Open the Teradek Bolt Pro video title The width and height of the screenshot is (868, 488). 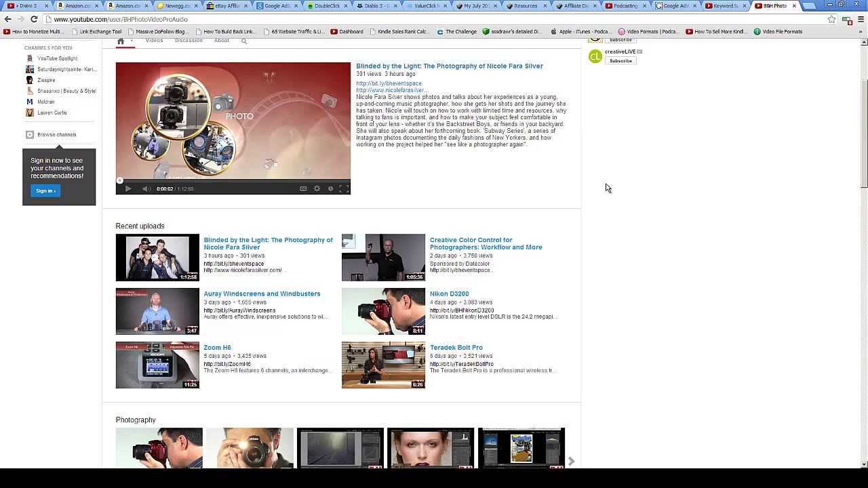[456, 348]
